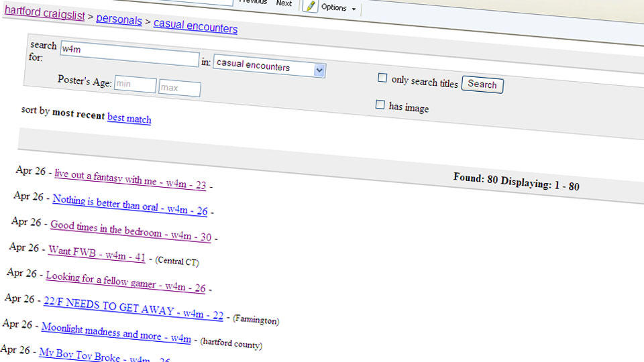Image resolution: width=644 pixels, height=362 pixels.
Task: Click the 'most recent' sort label
Action: click(x=78, y=114)
